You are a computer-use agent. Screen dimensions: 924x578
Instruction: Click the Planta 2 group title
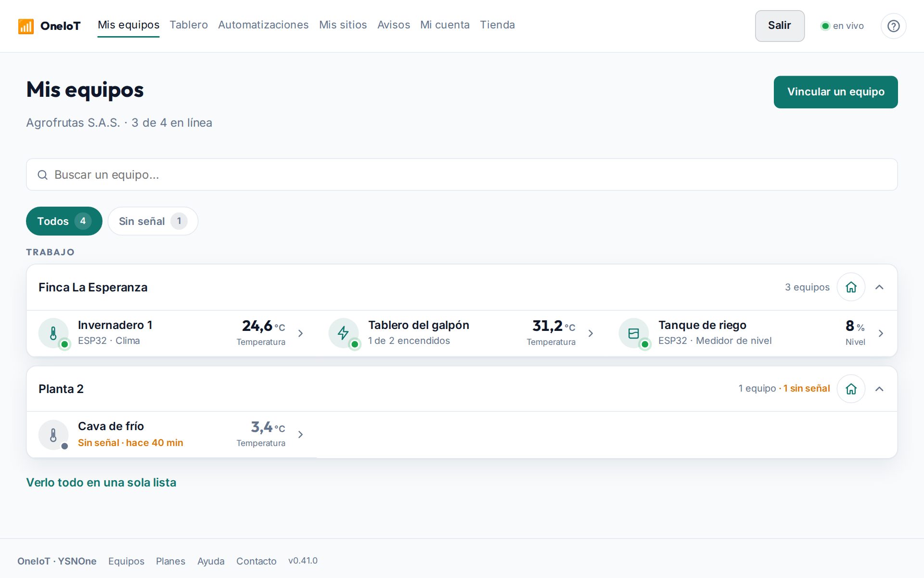(61, 389)
